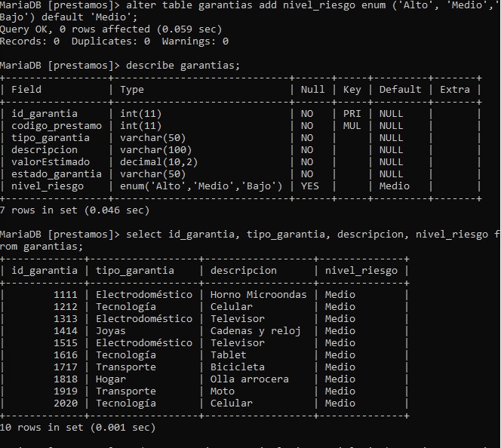The image size is (501, 448).
Task: Click the 'describe garantias;' command text
Action: (x=183, y=66)
